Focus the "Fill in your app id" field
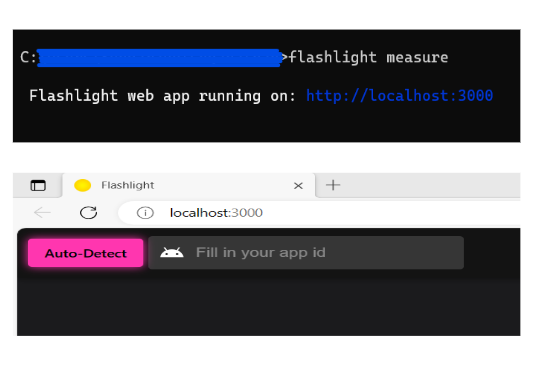Viewport: 535px width, 365px height. click(x=306, y=253)
